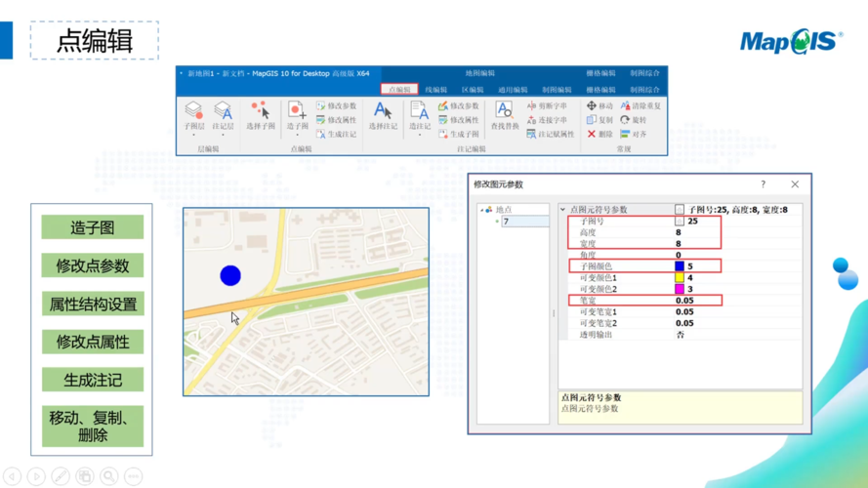Select the 地图编辑 top tab

coord(480,73)
